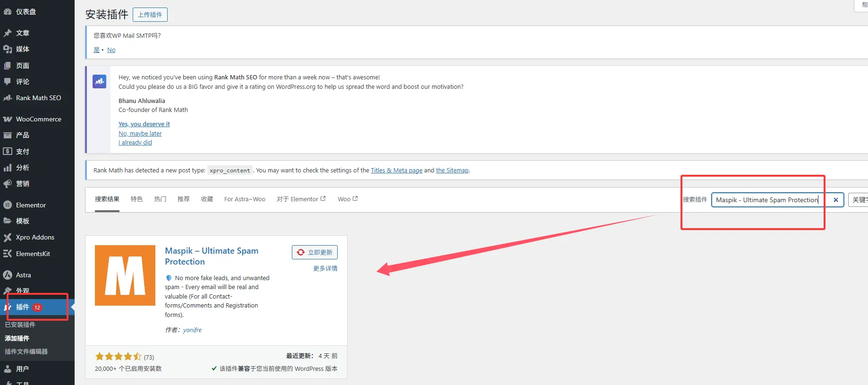The width and height of the screenshot is (868, 385).
Task: Click the Posts pushpin icon
Action: [x=8, y=33]
